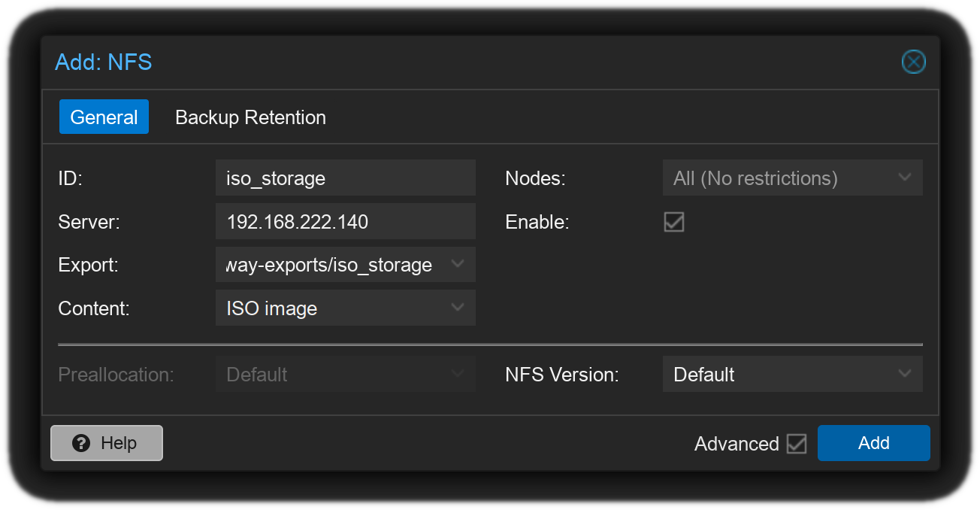Open the Backup Retention tab
The image size is (980, 510).
pyautogui.click(x=250, y=117)
